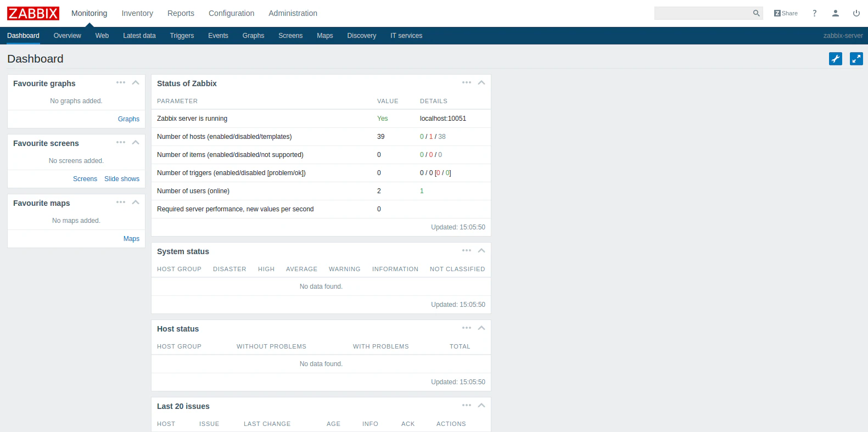Click the hosts value '39'
This screenshot has height=432, width=868.
click(381, 137)
